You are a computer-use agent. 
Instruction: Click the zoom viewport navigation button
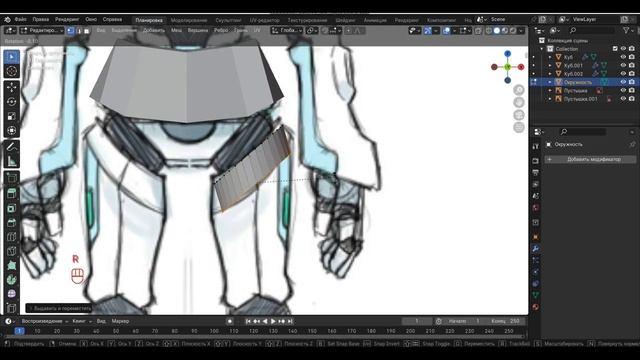click(x=519, y=90)
